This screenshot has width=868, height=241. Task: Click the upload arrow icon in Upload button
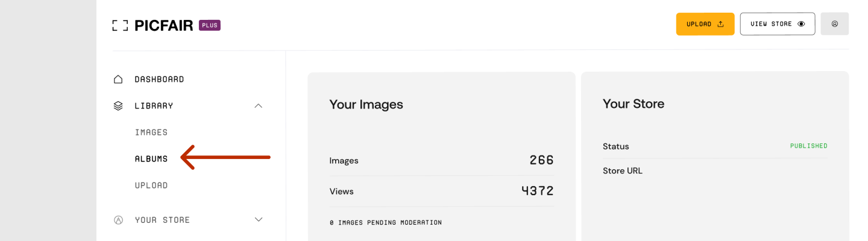720,24
